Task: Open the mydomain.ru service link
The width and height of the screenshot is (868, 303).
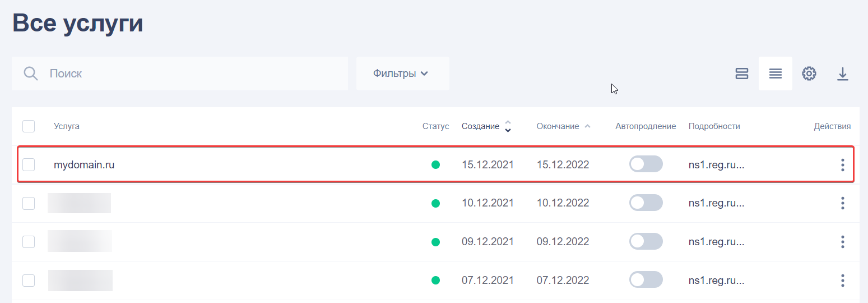Action: coord(84,165)
